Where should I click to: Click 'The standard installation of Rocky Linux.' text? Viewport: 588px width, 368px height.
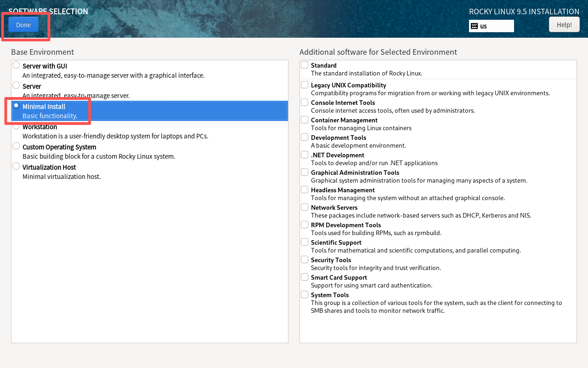pos(367,73)
